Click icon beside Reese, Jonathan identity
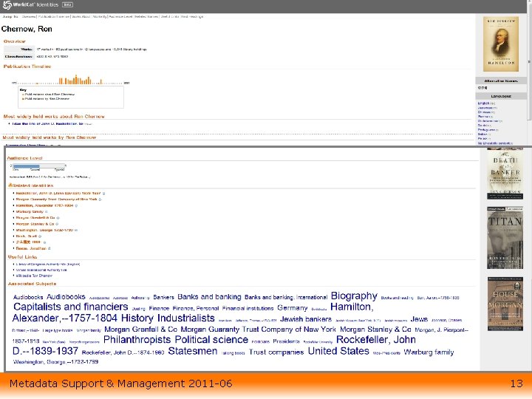This screenshot has height=399, width=532. pyautogui.click(x=50, y=248)
